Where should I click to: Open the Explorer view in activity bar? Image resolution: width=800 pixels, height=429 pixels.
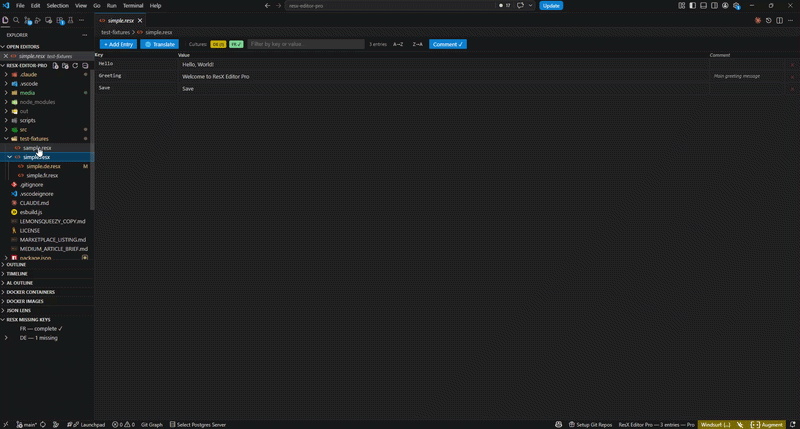[5, 20]
